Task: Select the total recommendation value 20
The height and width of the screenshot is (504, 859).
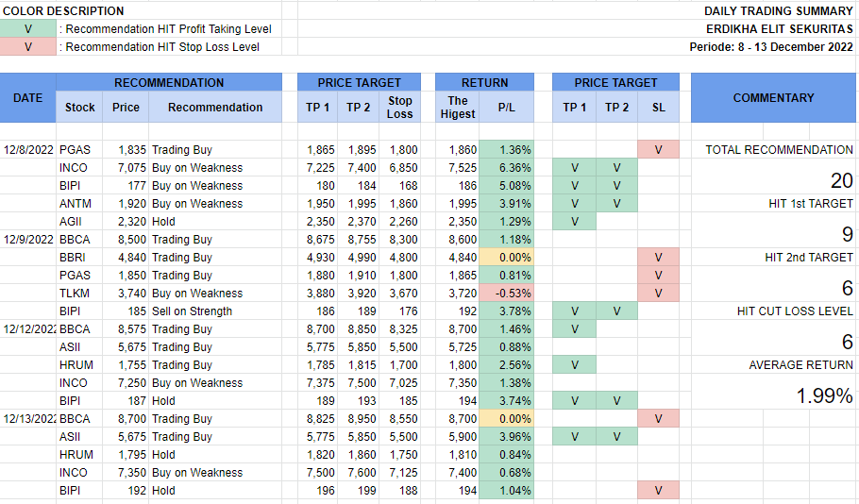Action: (841, 181)
